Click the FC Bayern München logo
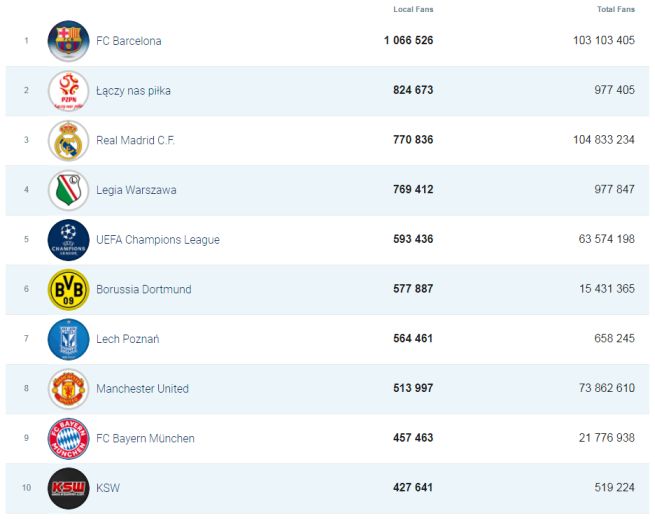The image size is (655, 520). point(68,438)
